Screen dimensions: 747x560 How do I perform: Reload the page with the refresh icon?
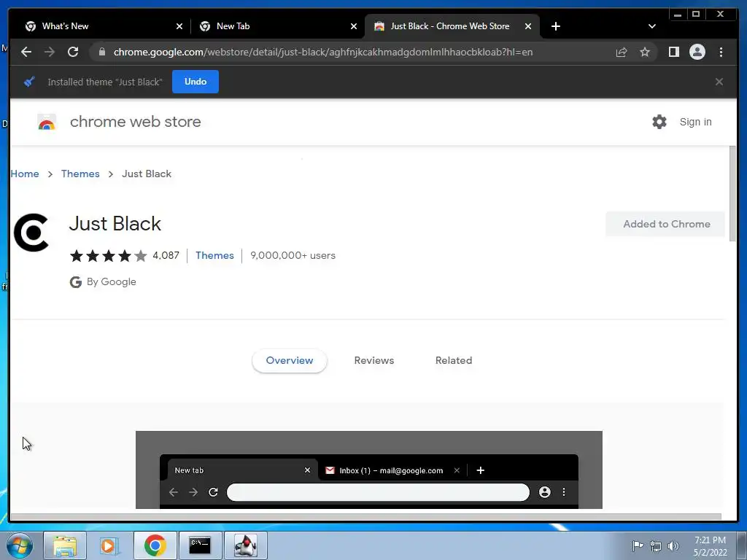(x=73, y=52)
